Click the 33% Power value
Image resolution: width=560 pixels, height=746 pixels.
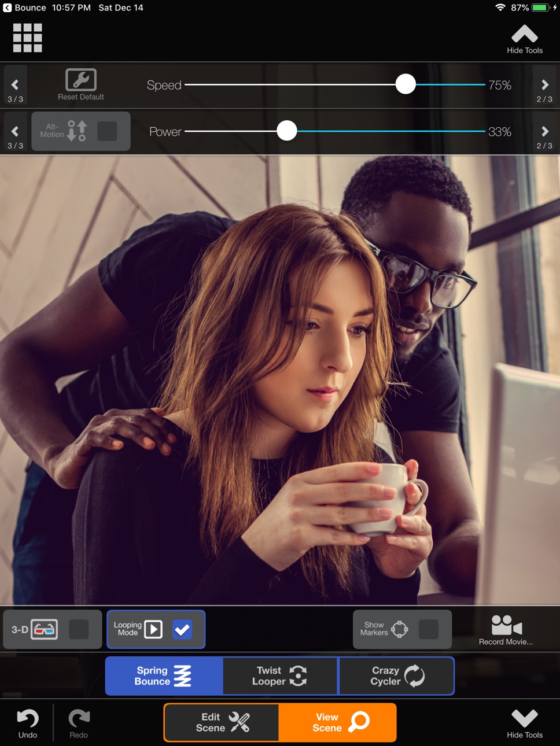(x=500, y=132)
